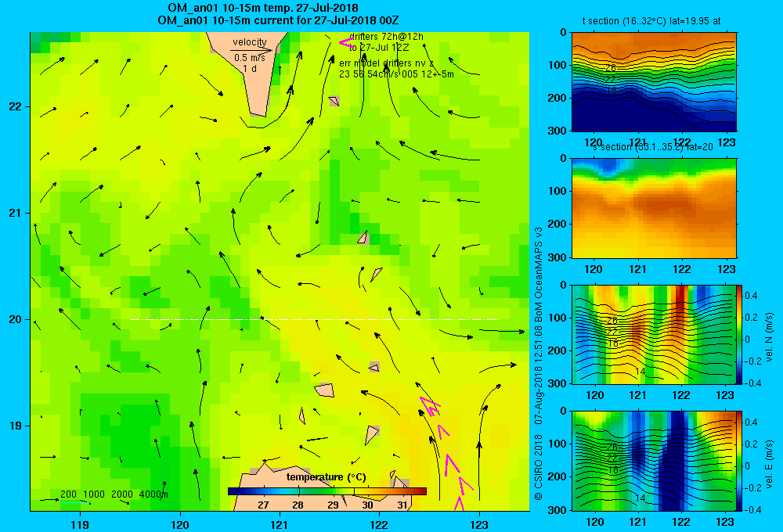
Task: Open the northward velocity section panel
Action: (x=654, y=334)
